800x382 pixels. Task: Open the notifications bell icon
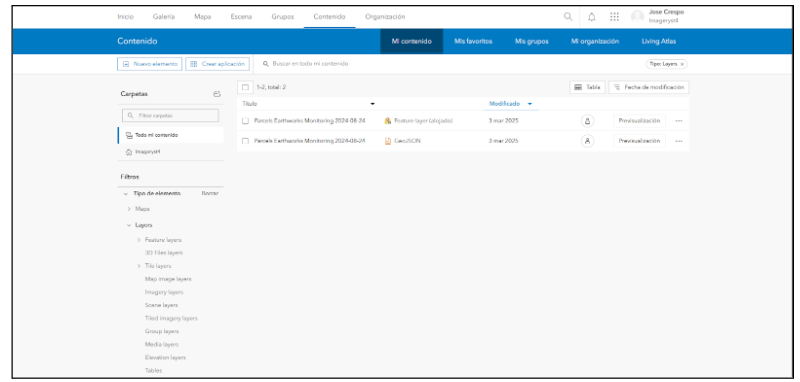[x=591, y=16]
